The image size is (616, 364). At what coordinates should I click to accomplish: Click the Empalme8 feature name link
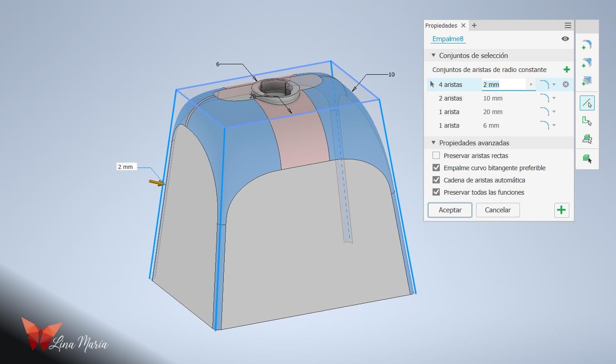click(x=448, y=39)
